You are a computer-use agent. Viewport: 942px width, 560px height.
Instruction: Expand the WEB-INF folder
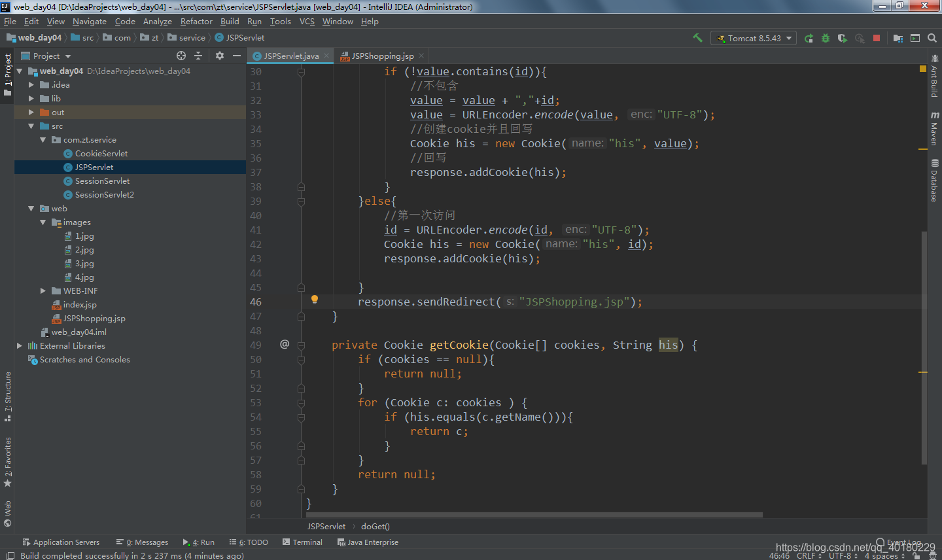43,290
